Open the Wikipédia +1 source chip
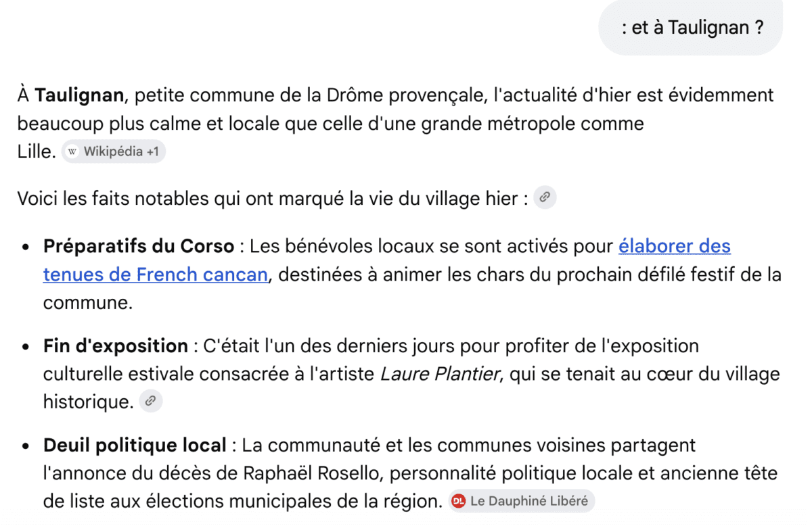Screen dimensions: 812x526 click(x=114, y=151)
